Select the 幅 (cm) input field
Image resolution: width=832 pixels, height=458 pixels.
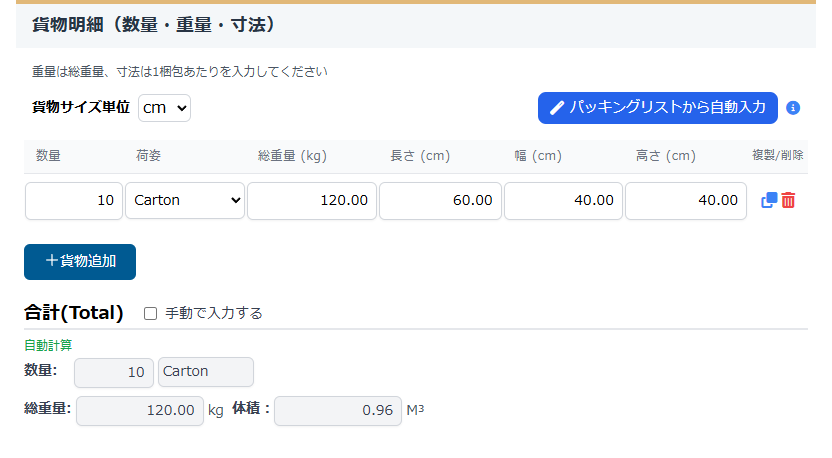pos(563,201)
